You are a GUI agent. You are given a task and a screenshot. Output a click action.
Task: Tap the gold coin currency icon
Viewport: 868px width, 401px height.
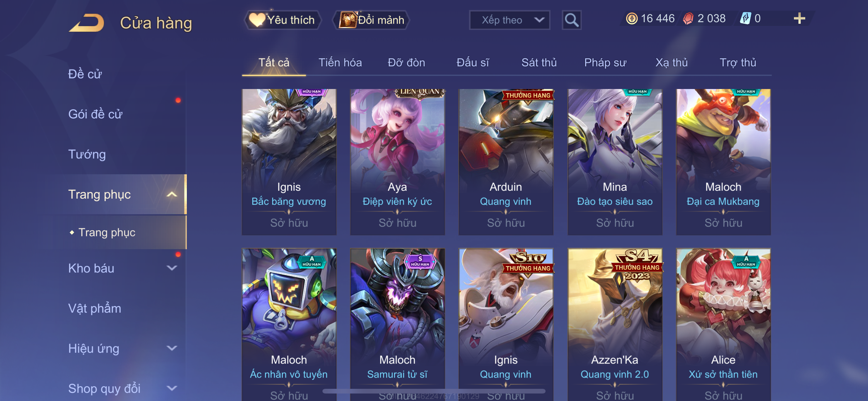(x=631, y=18)
